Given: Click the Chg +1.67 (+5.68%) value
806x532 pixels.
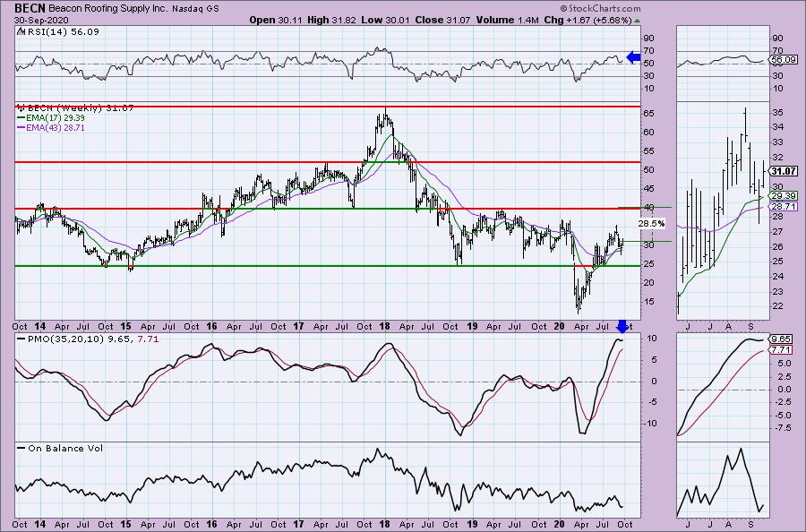Looking at the screenshot, I should point(587,20).
